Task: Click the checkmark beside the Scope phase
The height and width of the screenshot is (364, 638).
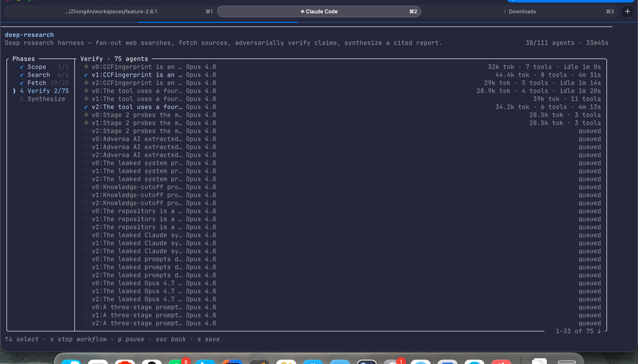Action: point(22,67)
